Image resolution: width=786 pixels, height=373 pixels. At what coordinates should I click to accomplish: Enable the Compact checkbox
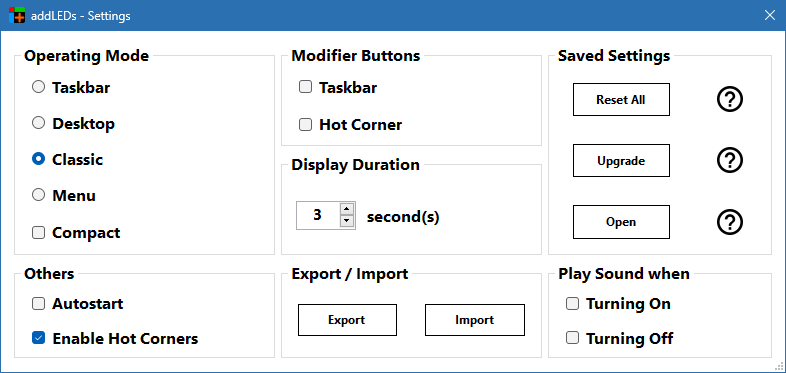[39, 233]
